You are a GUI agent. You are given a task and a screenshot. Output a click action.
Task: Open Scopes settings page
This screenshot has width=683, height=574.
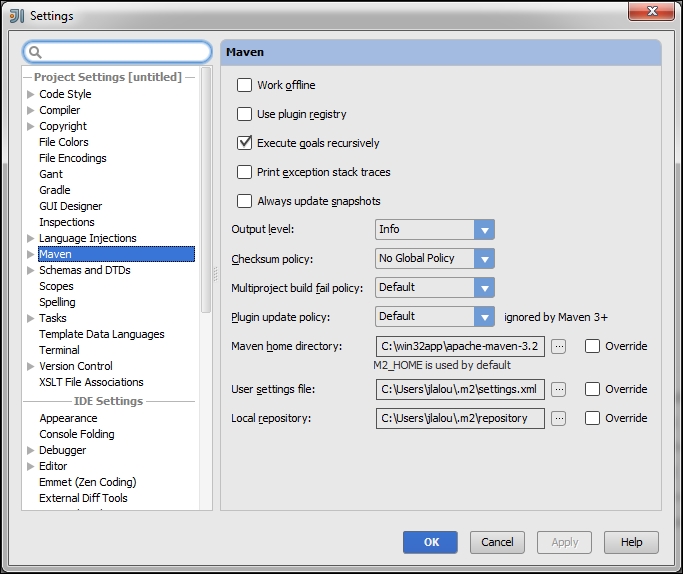coord(56,286)
